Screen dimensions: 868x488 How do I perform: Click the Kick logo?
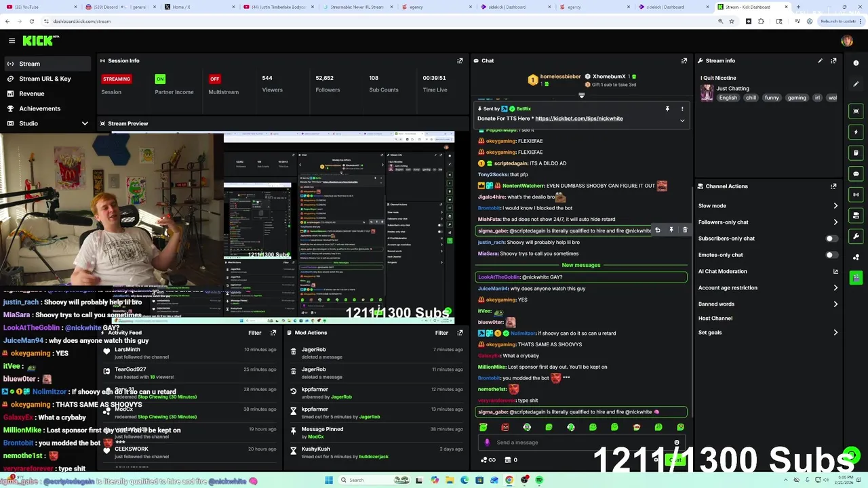(41, 41)
